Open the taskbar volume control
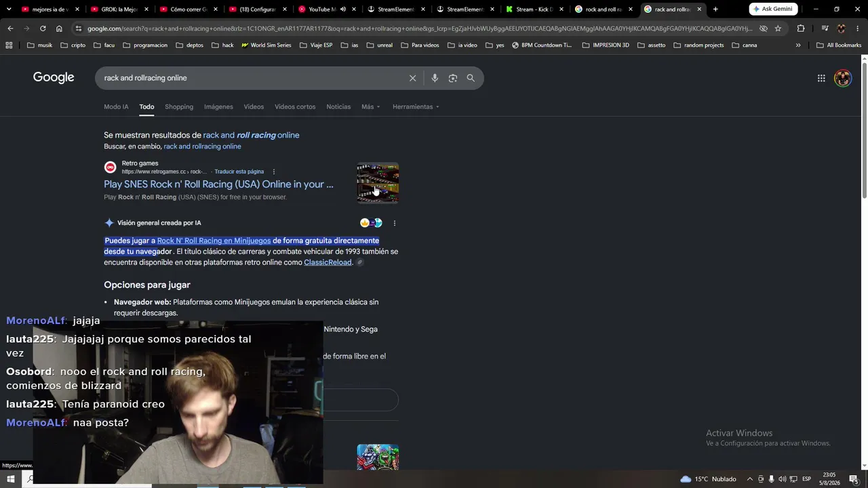Viewport: 868px width, 488px height. pos(783,479)
